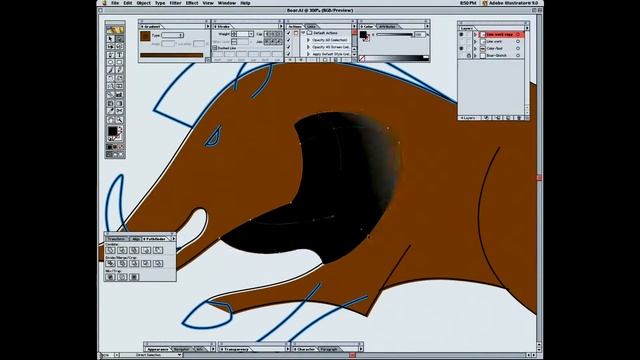Switch to the Links tab
The height and width of the screenshot is (360, 640).
click(311, 27)
